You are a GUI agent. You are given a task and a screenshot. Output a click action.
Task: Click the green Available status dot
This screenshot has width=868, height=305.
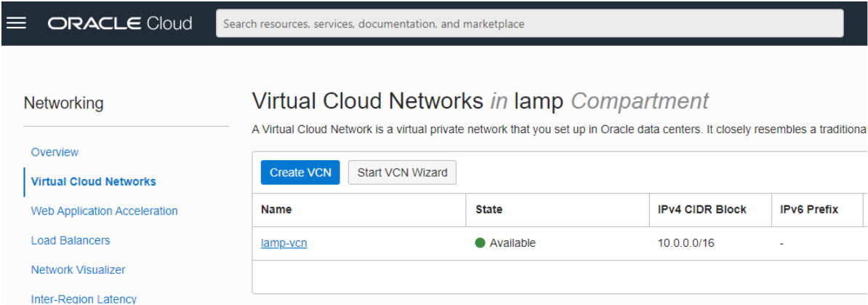(480, 243)
